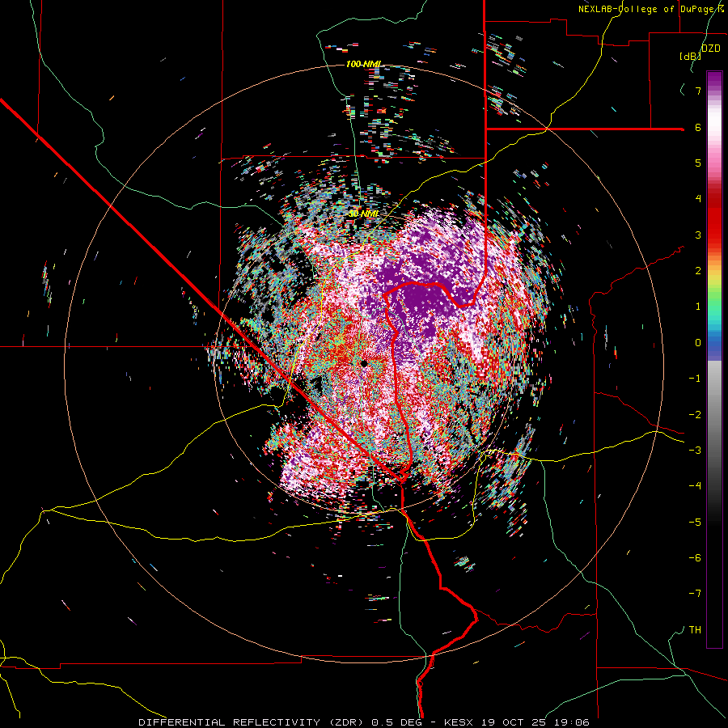Select the negative 7 tick label on scale
Screen dimensions: 728x728
[x=695, y=594]
